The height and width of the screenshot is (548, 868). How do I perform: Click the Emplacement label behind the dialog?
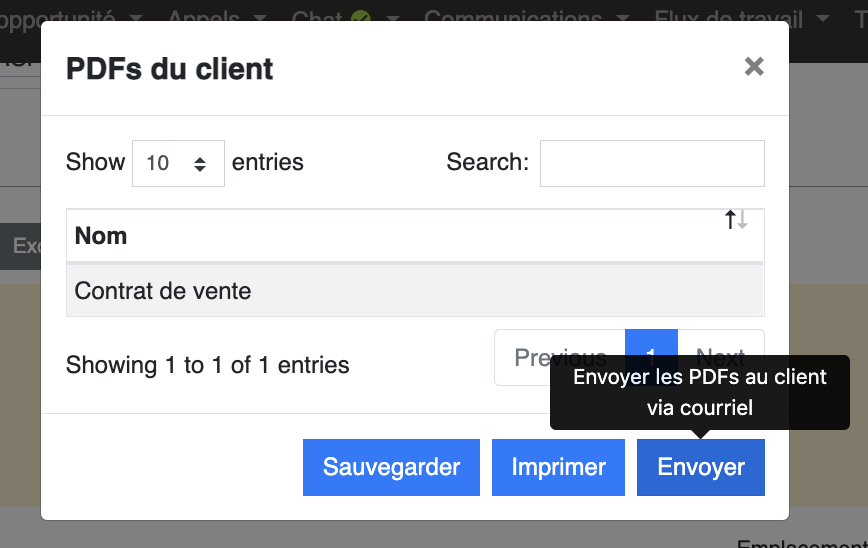[x=802, y=543]
